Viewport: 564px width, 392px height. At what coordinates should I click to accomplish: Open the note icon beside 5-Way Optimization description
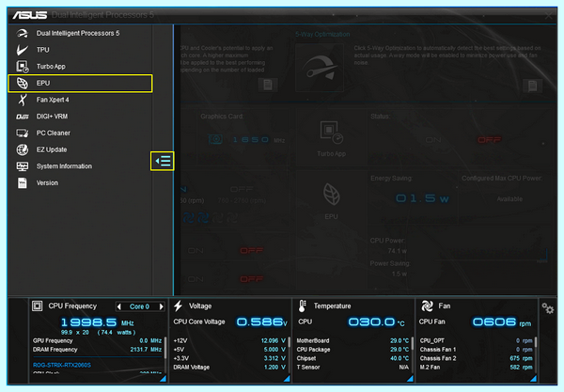[x=532, y=86]
